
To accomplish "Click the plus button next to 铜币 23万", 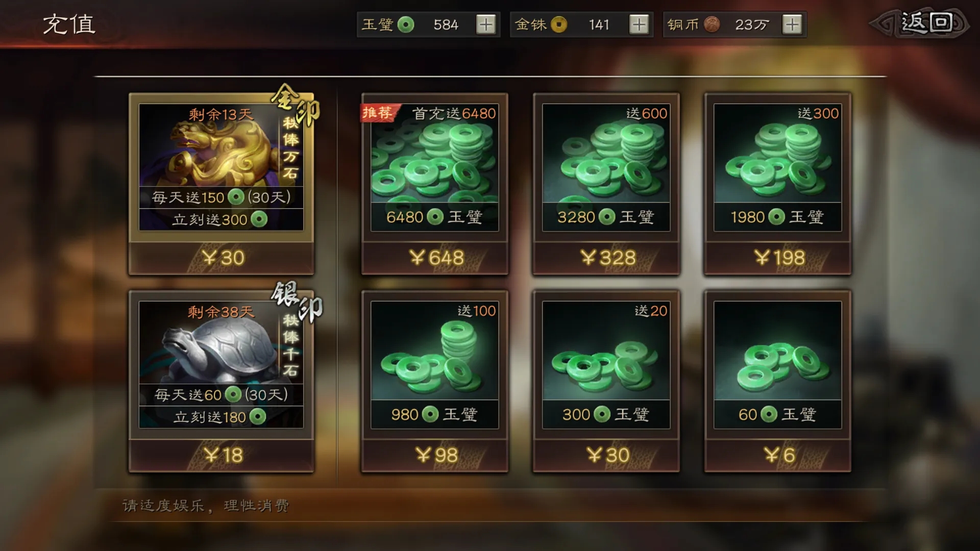I will [x=792, y=24].
